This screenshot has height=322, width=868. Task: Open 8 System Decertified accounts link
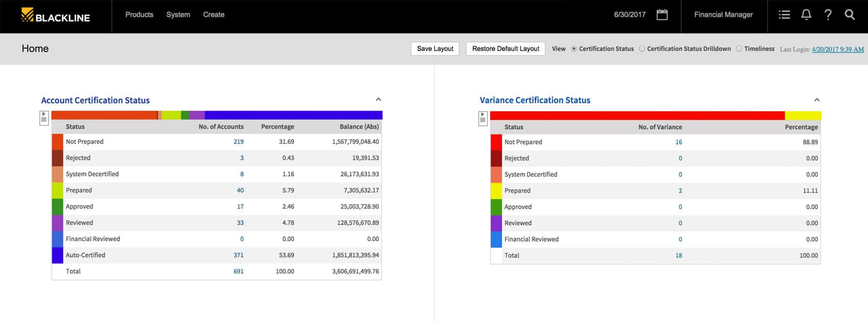point(242,175)
